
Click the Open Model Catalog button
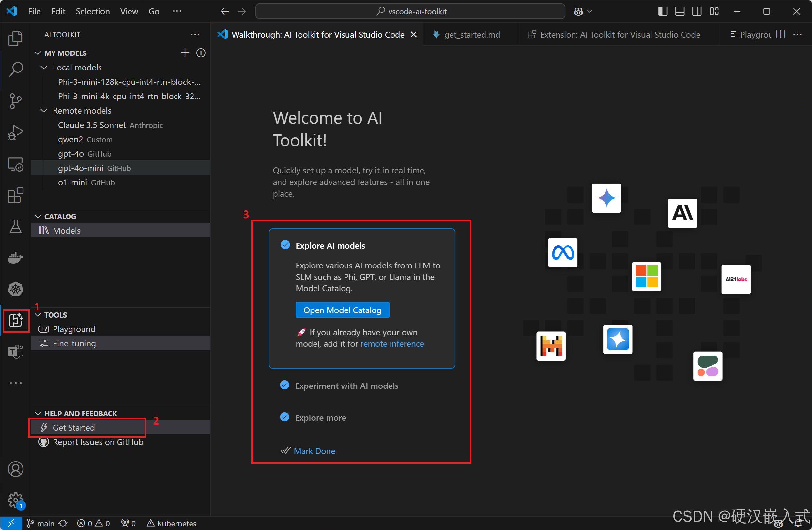click(x=342, y=310)
